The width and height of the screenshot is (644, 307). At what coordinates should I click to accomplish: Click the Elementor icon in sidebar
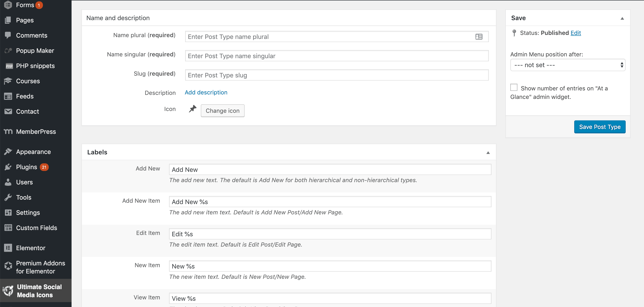[x=8, y=248]
